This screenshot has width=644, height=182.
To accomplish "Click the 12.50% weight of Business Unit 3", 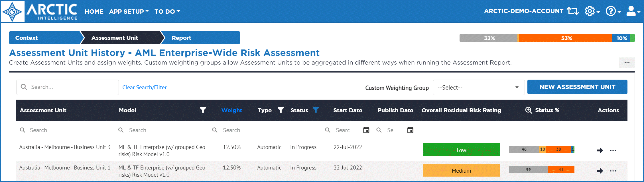I will point(232,147).
